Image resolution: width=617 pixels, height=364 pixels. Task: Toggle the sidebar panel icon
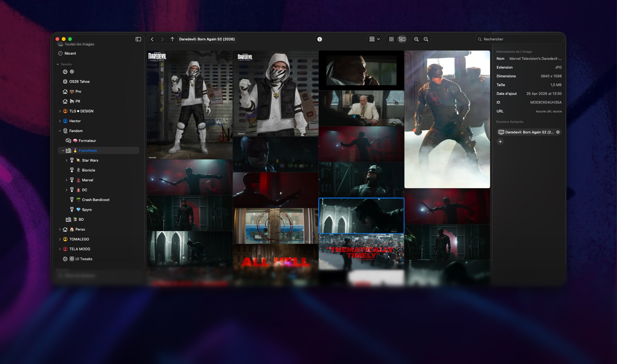point(138,39)
